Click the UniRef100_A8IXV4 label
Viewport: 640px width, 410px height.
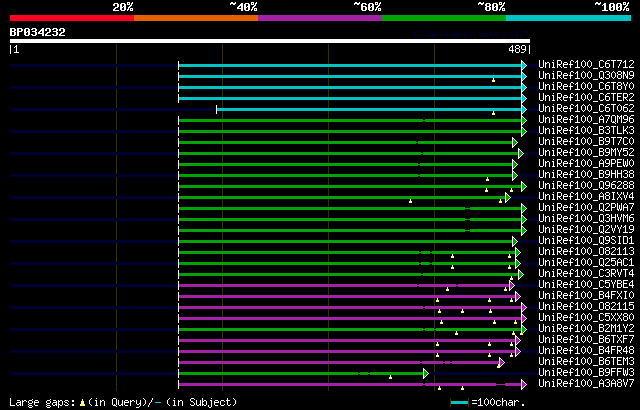[x=586, y=196]
